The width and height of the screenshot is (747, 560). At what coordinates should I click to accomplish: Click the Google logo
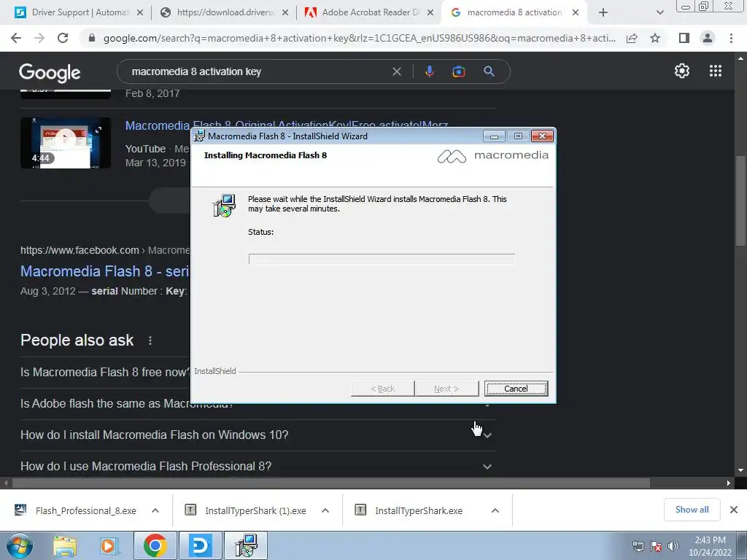50,72
